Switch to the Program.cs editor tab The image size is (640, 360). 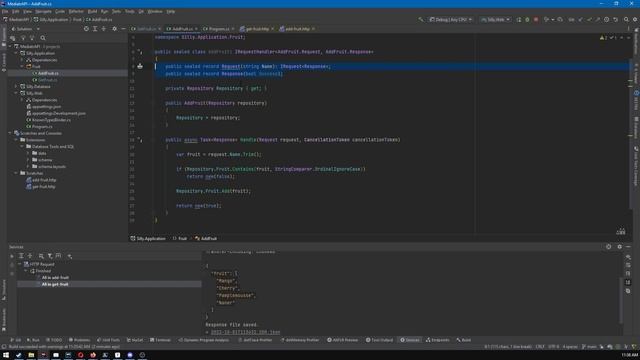pos(219,29)
